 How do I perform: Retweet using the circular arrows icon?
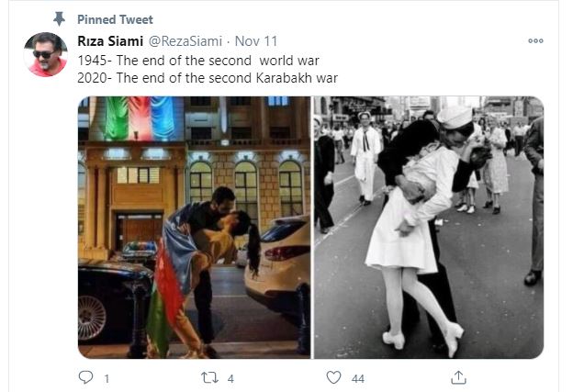pos(209,377)
